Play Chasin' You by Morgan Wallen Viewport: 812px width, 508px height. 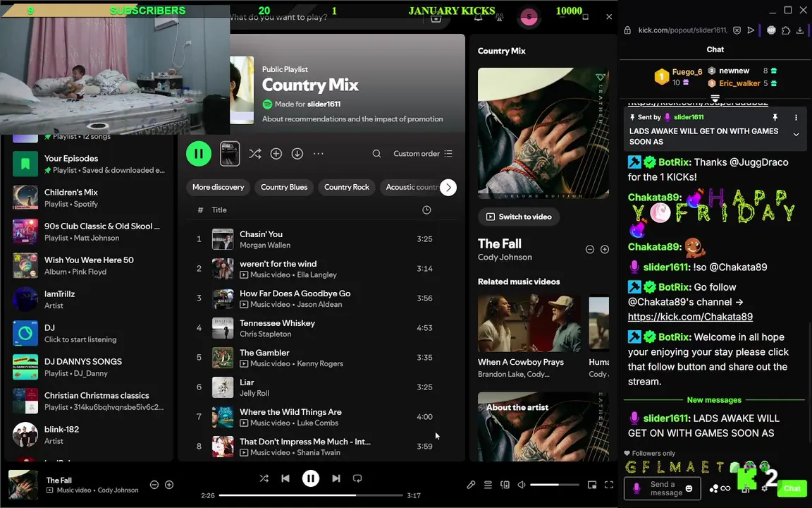321,239
